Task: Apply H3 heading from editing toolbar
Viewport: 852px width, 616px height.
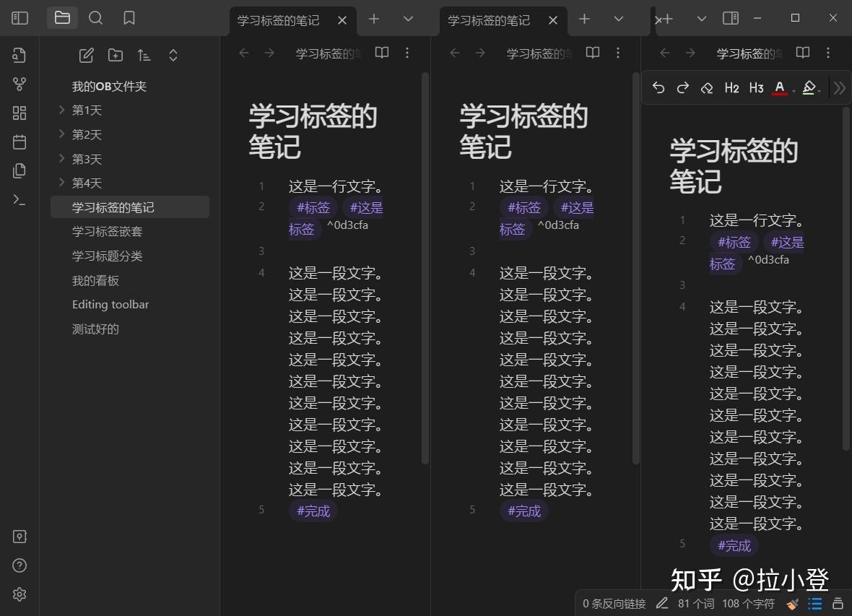Action: (x=756, y=87)
